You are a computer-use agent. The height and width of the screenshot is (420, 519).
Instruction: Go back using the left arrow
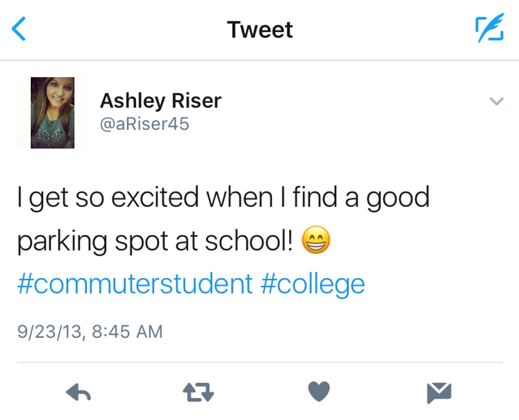pos(19,29)
